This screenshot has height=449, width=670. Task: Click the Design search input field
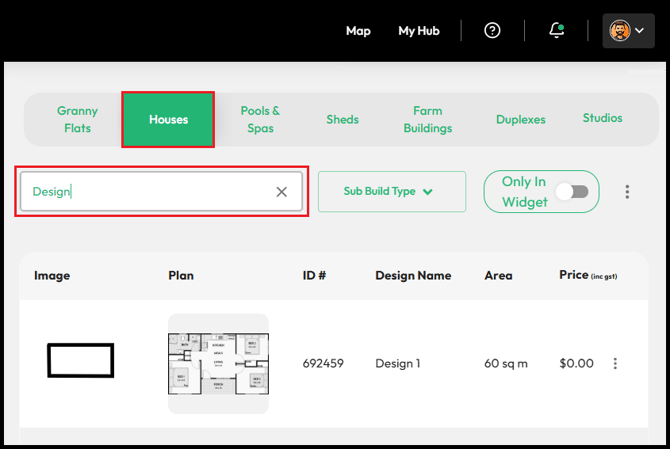pyautogui.click(x=162, y=191)
